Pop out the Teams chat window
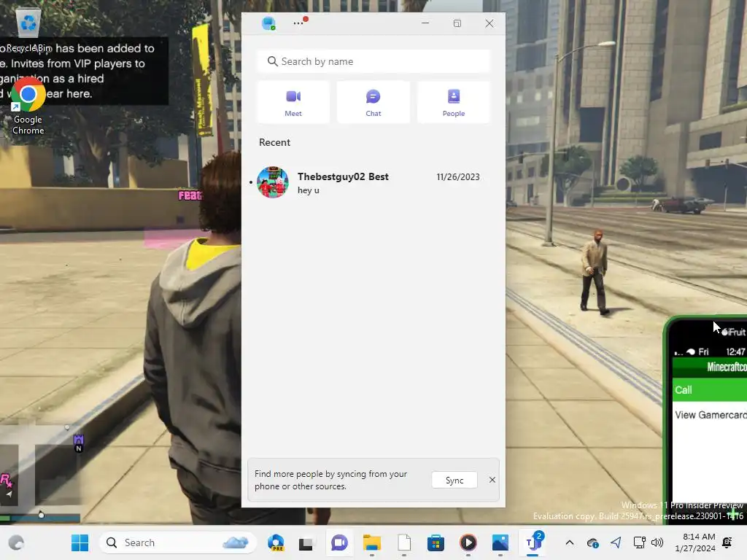This screenshot has height=560, width=747. (x=457, y=23)
